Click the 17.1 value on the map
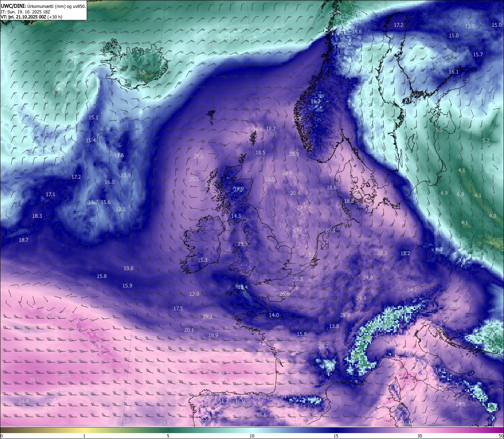The height and width of the screenshot is (439, 504). click(x=50, y=194)
